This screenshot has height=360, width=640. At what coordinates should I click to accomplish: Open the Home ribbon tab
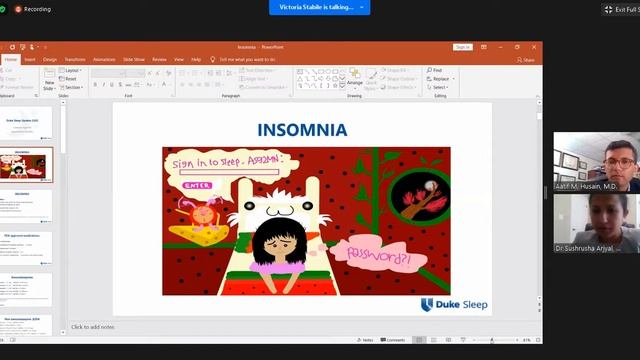11,60
